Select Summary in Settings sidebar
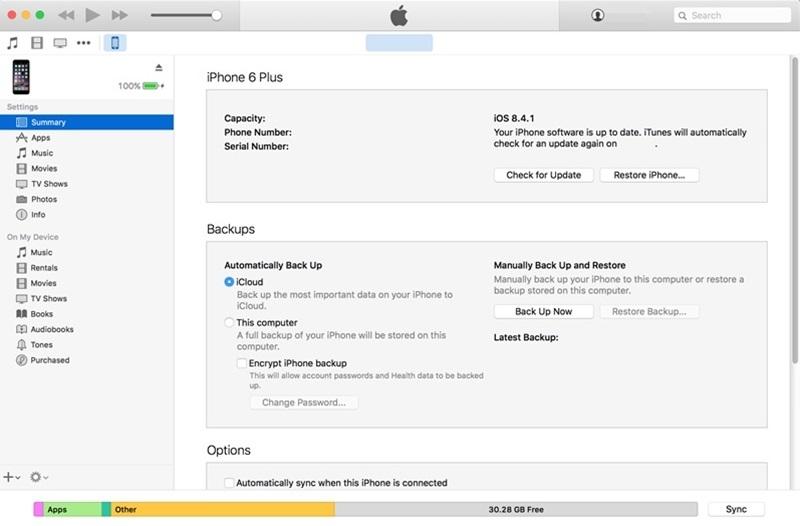 (87, 122)
